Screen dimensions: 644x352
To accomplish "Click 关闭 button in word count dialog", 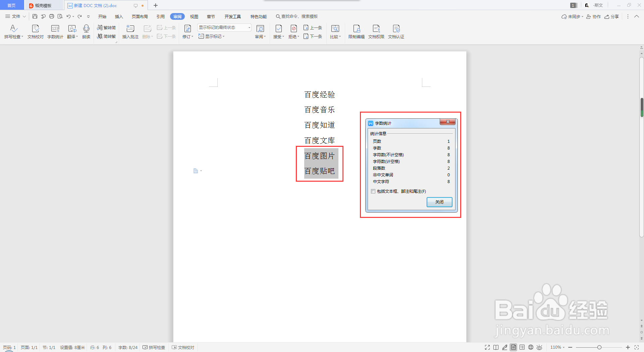I will [439, 202].
